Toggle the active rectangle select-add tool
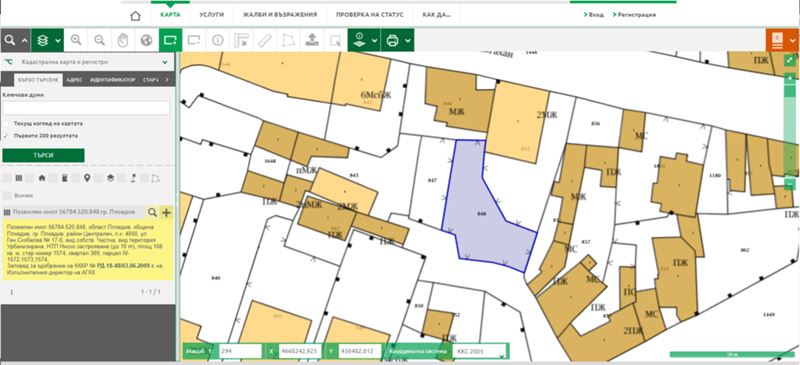 pos(170,40)
